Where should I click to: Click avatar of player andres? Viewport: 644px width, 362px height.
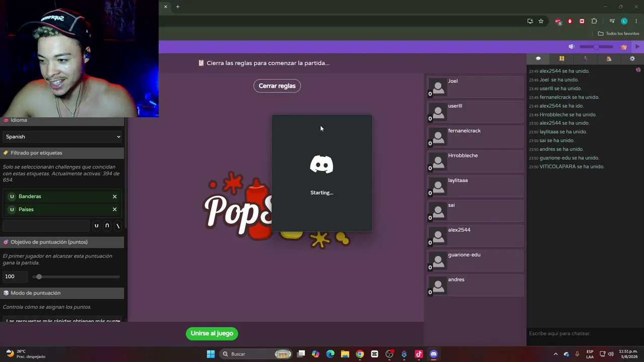(439, 286)
